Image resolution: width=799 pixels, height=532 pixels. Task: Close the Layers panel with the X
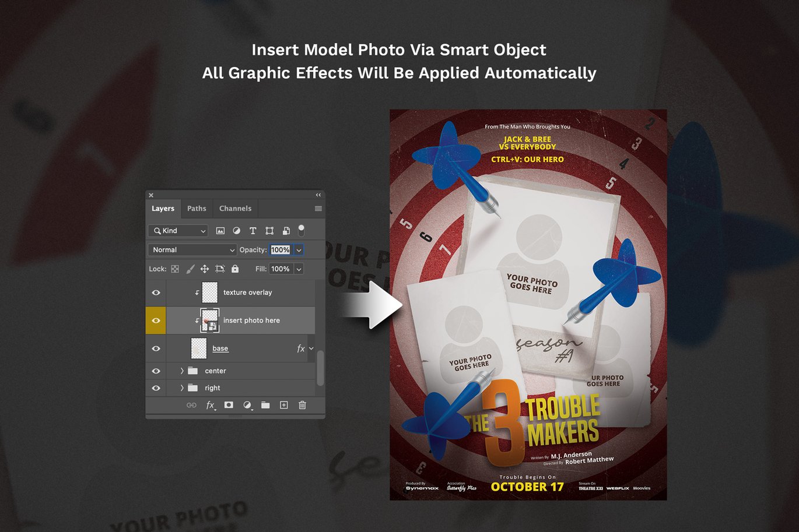coord(151,195)
